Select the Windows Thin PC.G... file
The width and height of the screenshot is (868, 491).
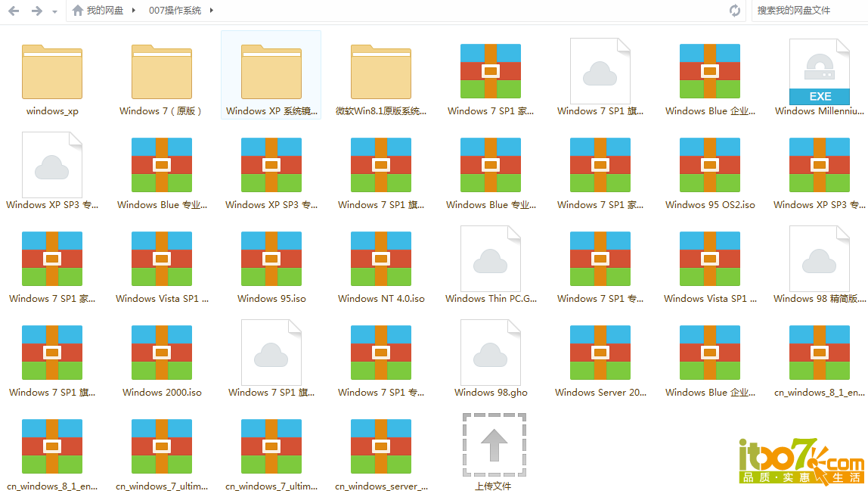[x=491, y=259]
